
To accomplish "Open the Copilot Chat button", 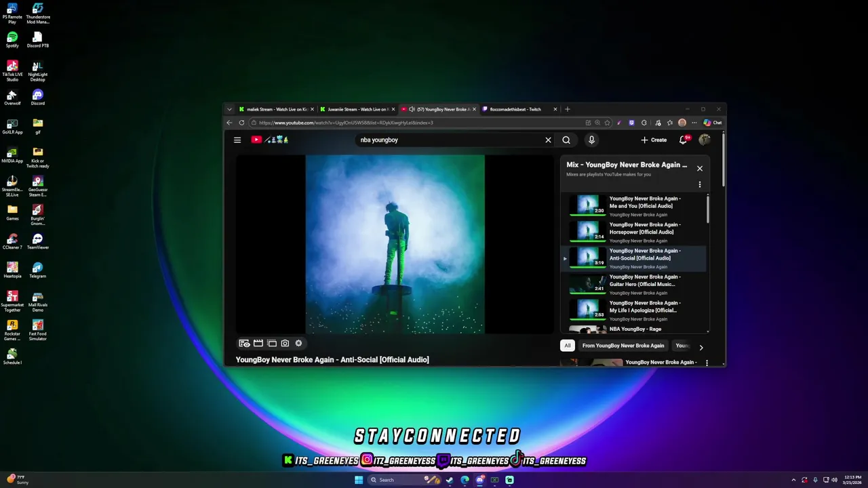I will coord(713,123).
